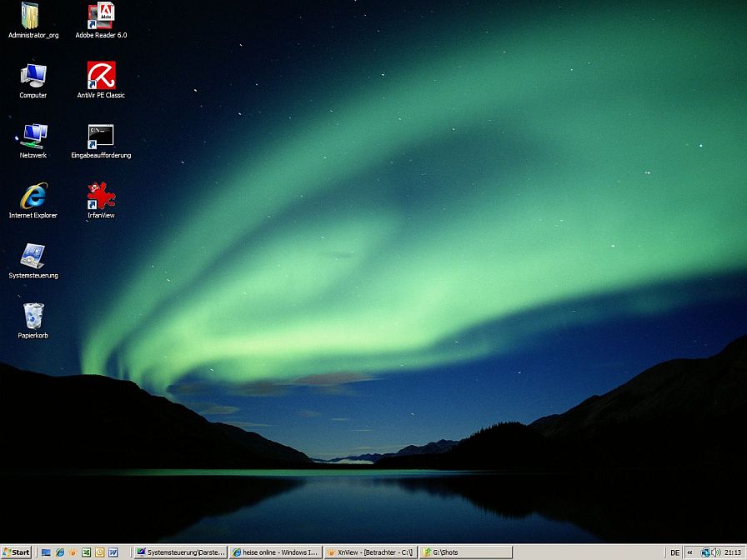
Task: Switch to heise online browser taskbar button
Action: pyautogui.click(x=276, y=552)
